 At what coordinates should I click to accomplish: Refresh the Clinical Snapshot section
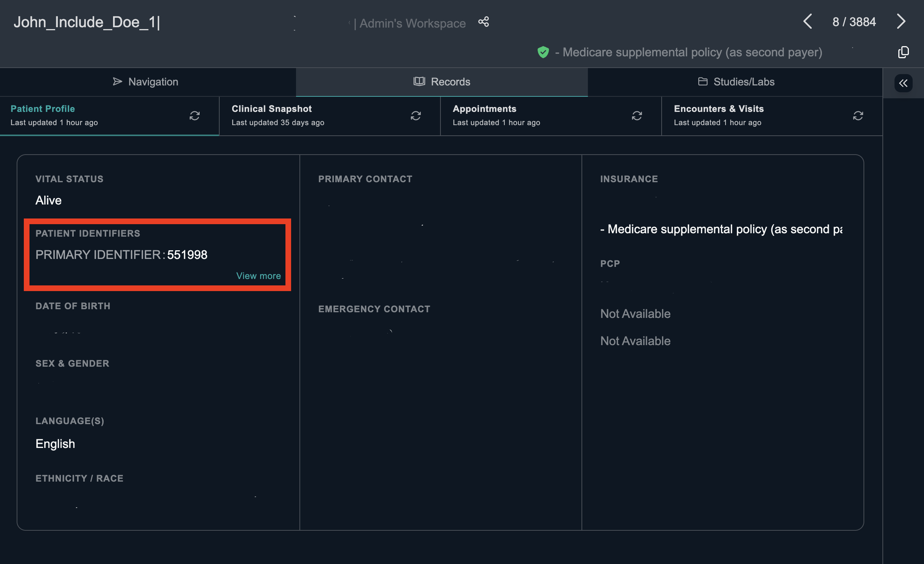click(415, 116)
